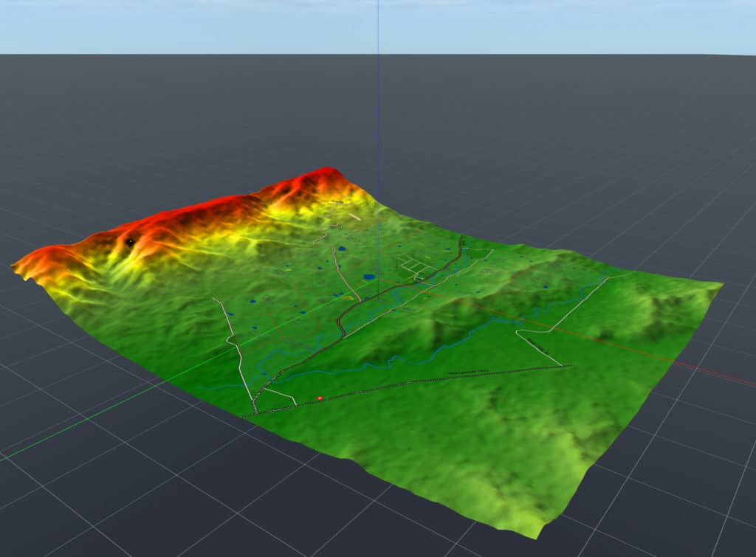Click the grid-patterned street network in the center

click(416, 266)
